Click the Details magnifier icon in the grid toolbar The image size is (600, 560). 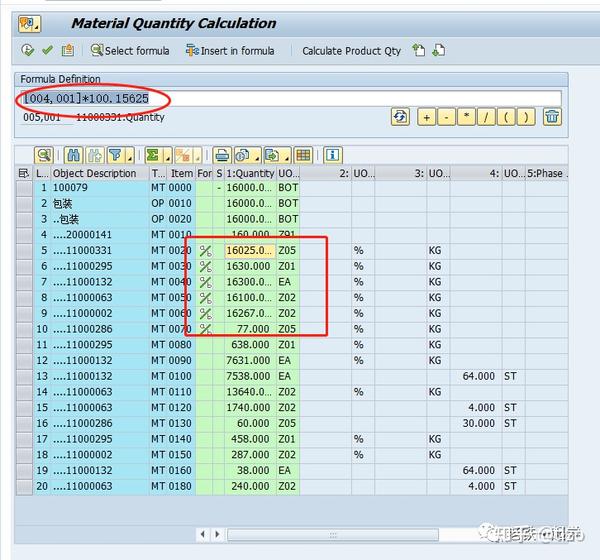coord(44,155)
